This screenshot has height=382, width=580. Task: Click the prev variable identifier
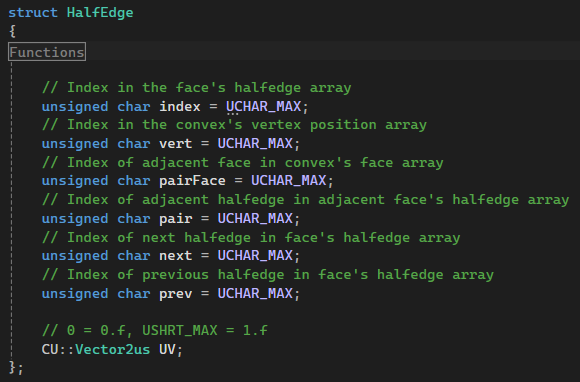pos(176,294)
